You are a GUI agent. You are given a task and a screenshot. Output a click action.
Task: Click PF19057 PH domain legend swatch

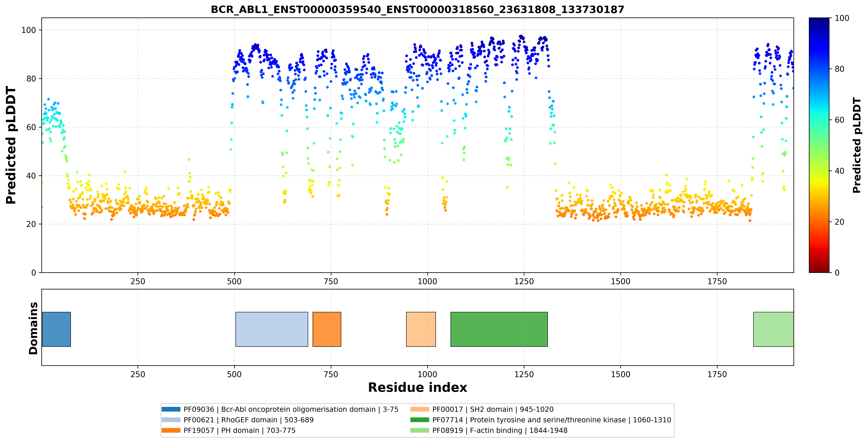(x=171, y=430)
